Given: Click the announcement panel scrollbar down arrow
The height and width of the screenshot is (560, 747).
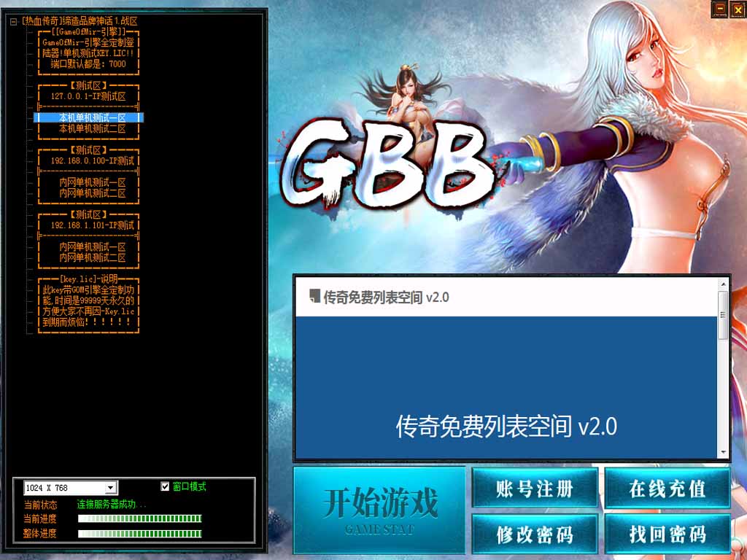Looking at the screenshot, I should [723, 452].
